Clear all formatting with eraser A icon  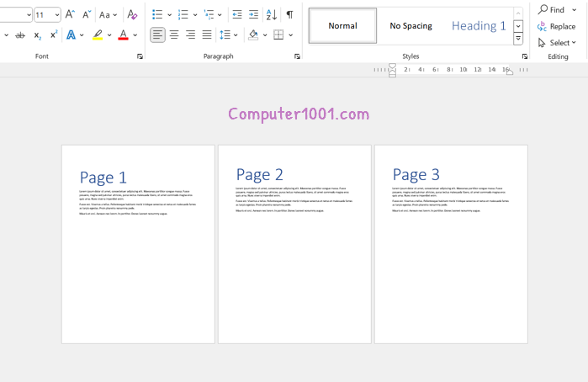point(132,14)
